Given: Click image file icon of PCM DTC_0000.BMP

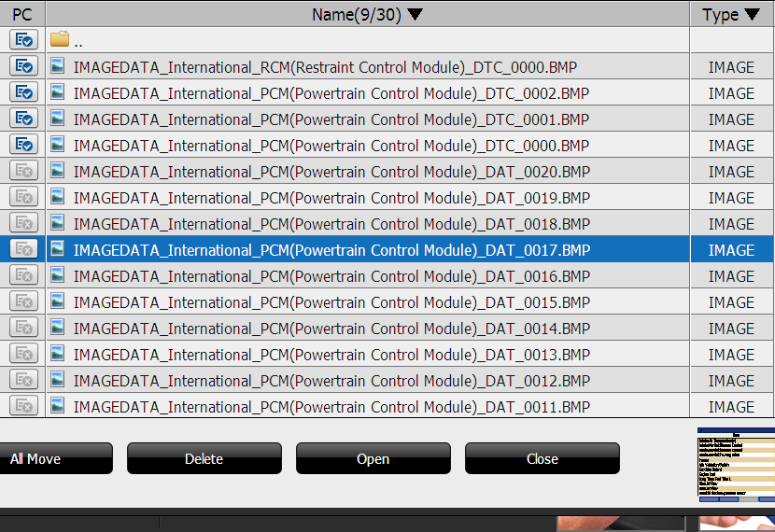Looking at the screenshot, I should click(x=58, y=145).
